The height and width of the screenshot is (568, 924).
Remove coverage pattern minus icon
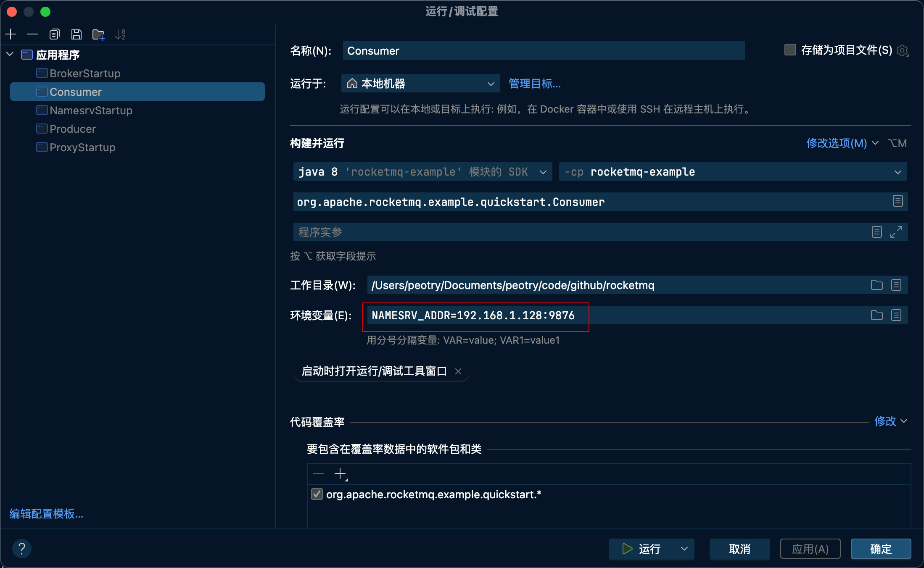click(x=318, y=474)
